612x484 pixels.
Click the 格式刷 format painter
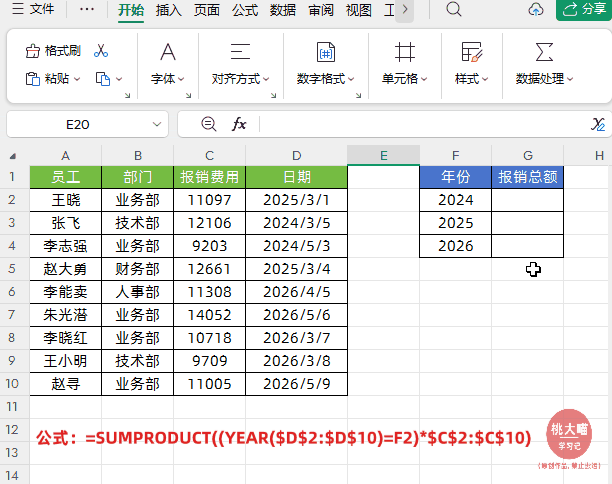tap(53, 51)
